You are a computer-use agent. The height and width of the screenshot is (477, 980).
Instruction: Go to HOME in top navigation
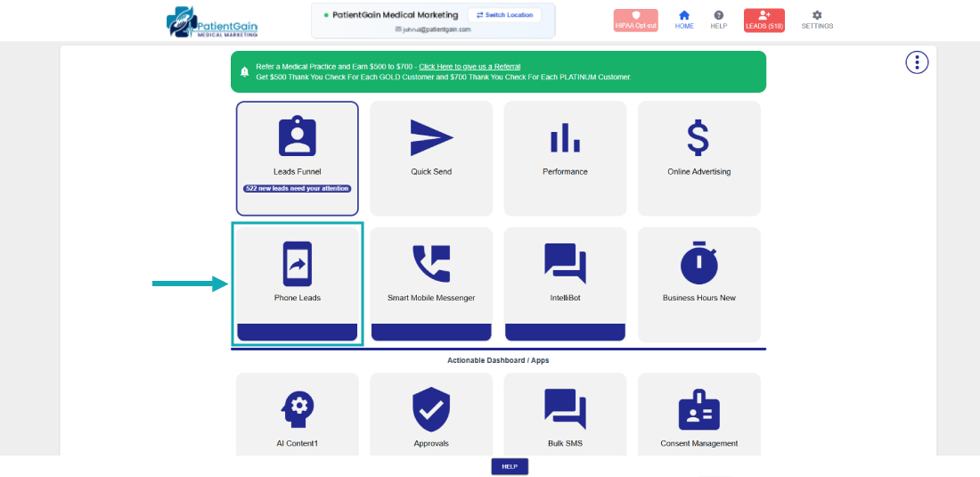pos(684,20)
